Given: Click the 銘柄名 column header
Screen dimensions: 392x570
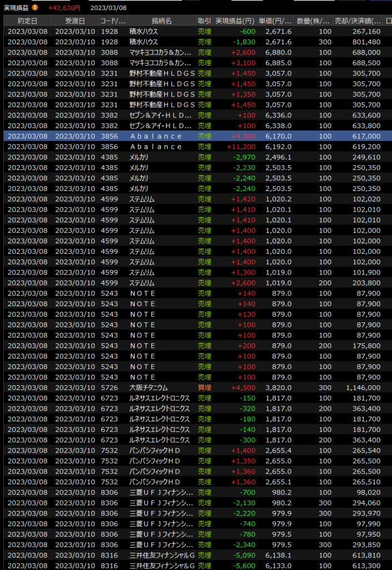Looking at the screenshot, I should pyautogui.click(x=161, y=21).
